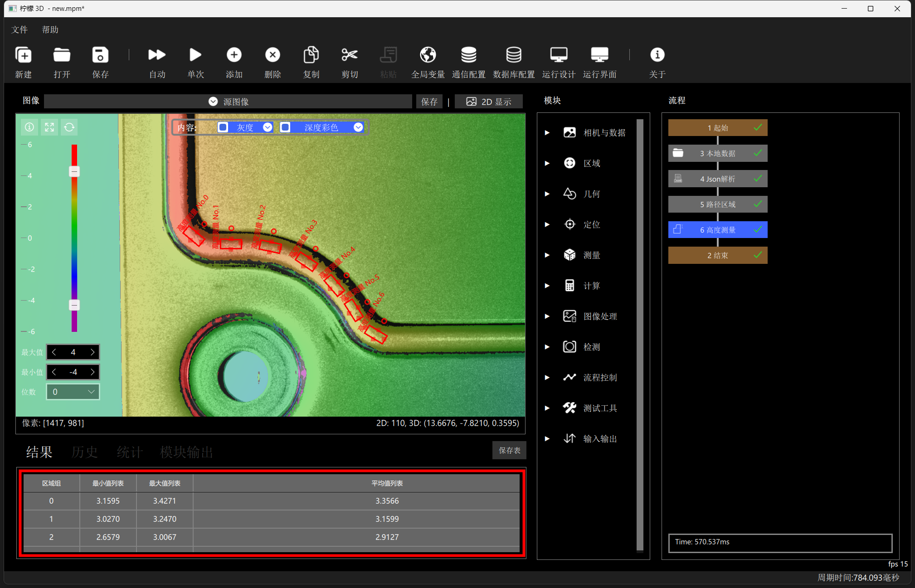This screenshot has width=915, height=588.
Task: Expand the 流程控制 module group
Action: [x=547, y=377]
